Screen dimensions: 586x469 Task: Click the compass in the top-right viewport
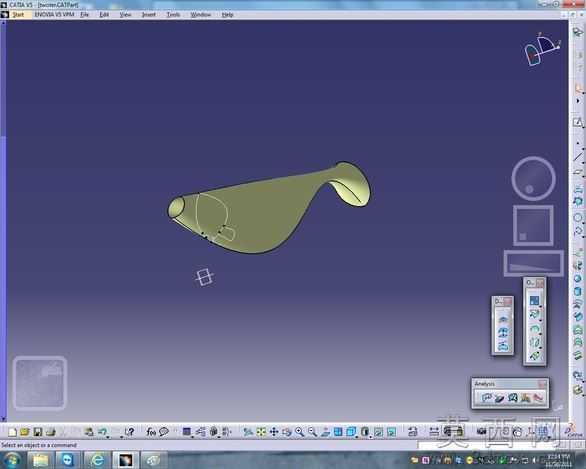click(542, 50)
